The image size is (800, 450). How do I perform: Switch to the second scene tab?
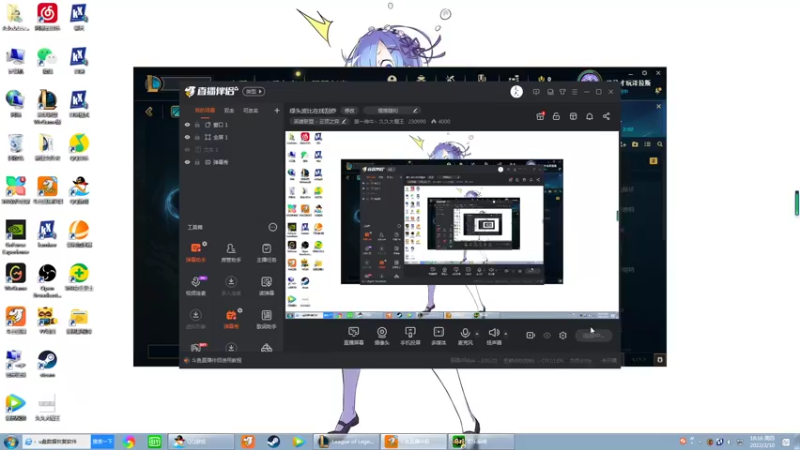click(229, 110)
